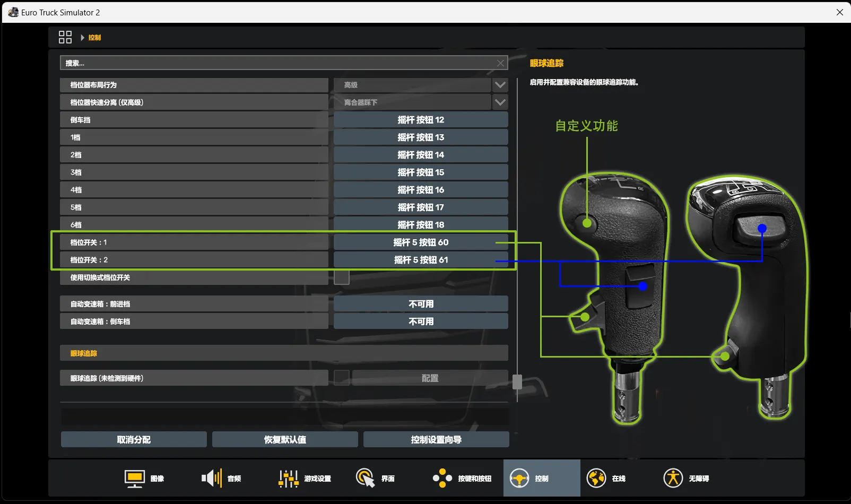Select the 档位器布局行为 row label
This screenshot has width=851, height=504.
coord(194,85)
